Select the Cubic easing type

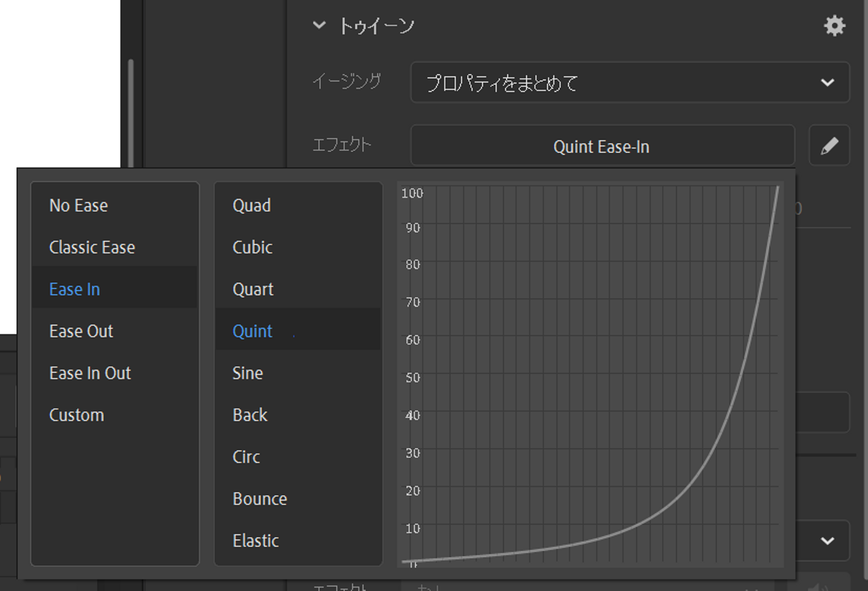pyautogui.click(x=253, y=248)
